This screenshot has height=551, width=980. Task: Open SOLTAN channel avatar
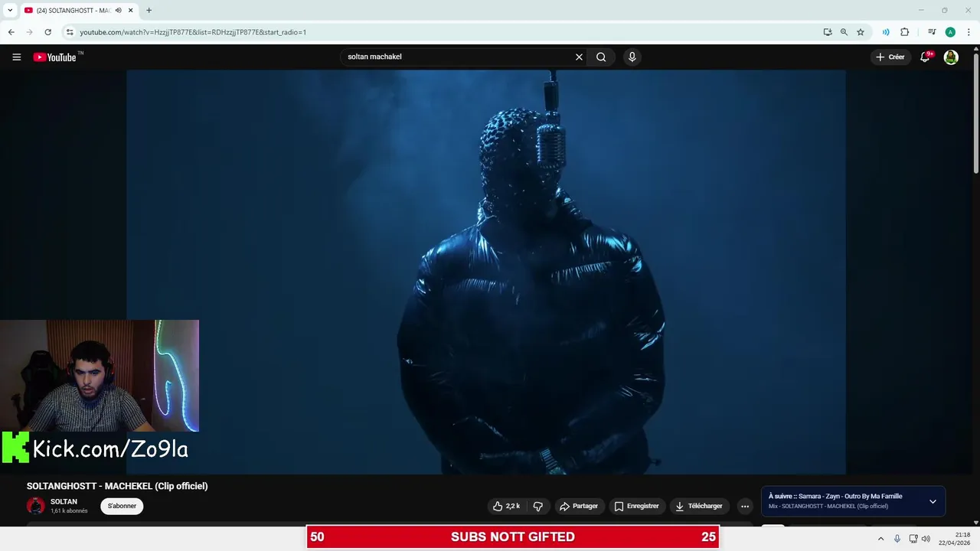[35, 506]
